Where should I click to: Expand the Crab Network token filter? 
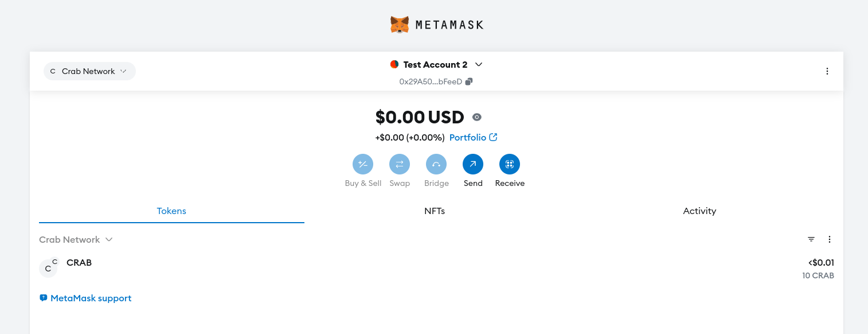(76, 239)
